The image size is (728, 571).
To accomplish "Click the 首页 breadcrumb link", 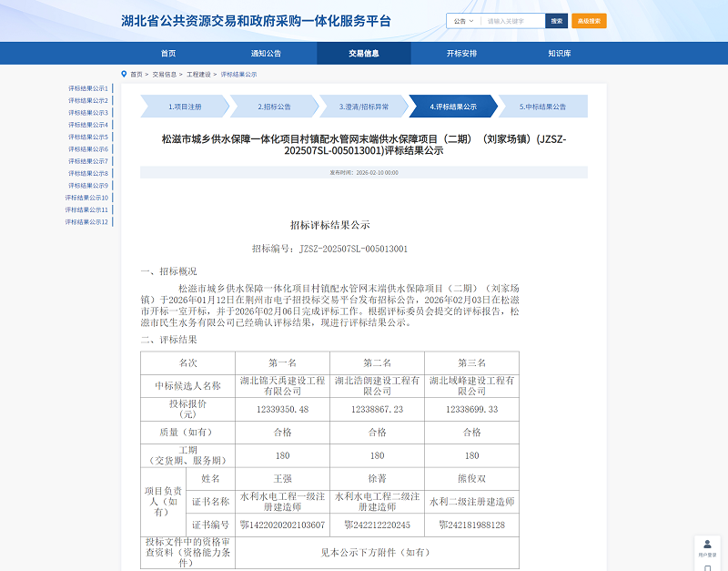I will click(135, 76).
